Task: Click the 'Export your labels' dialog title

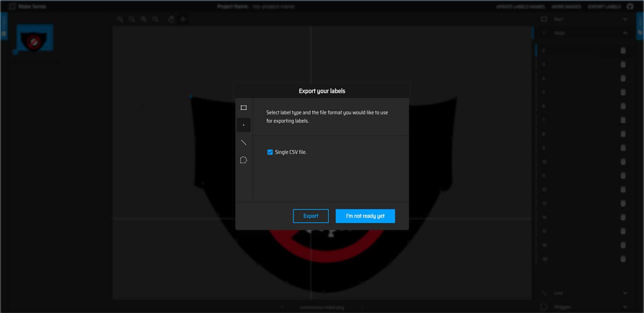Action: click(x=322, y=91)
